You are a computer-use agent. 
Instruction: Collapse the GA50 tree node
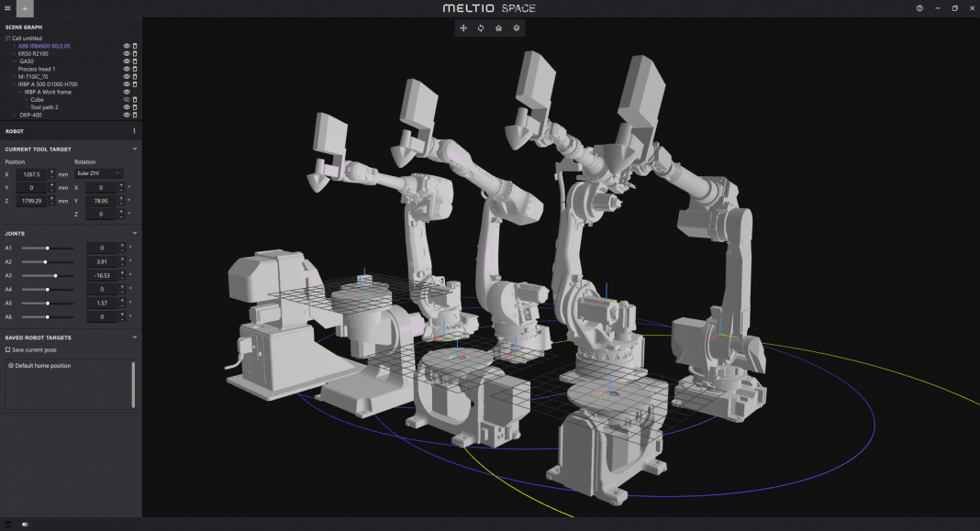click(x=15, y=61)
